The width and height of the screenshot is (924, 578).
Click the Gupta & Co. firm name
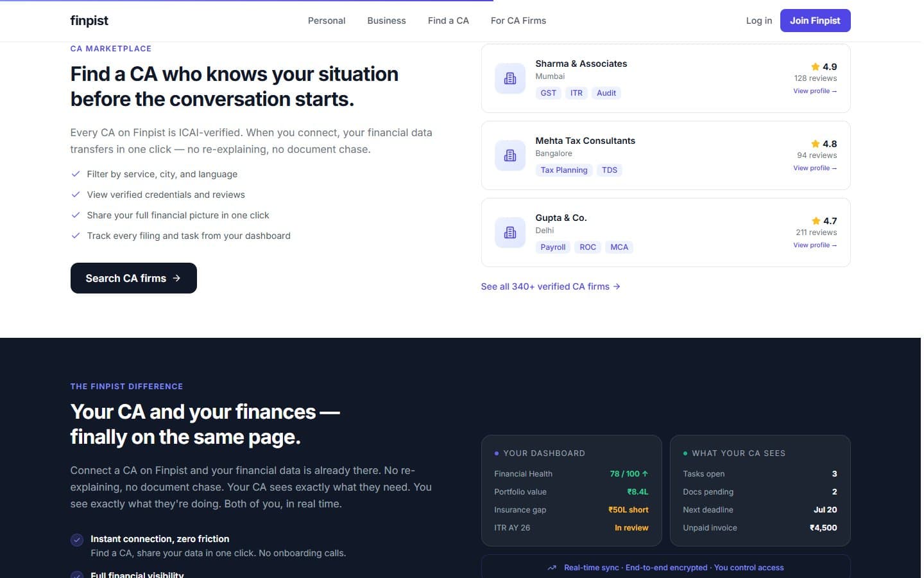(x=561, y=218)
